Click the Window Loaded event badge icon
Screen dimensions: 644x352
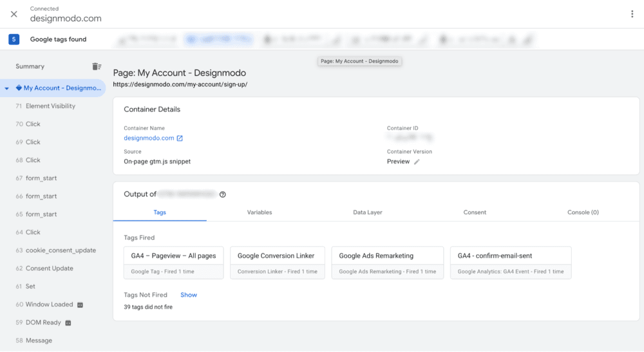[x=80, y=304]
